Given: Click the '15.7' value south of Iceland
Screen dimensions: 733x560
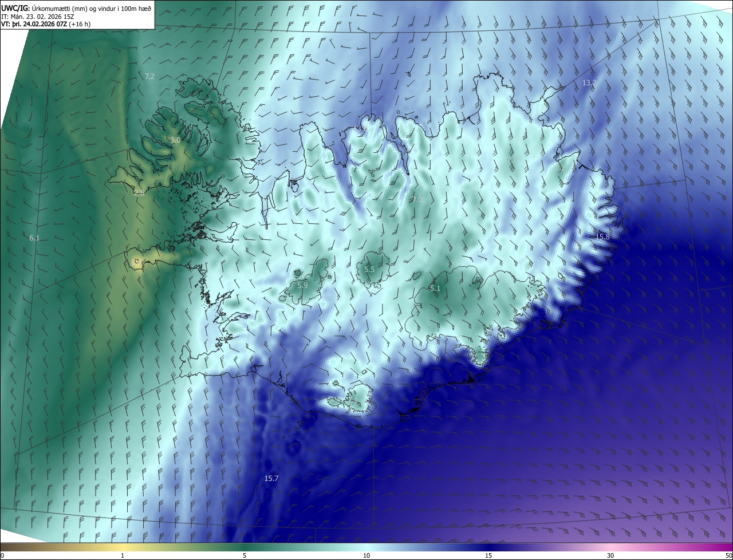Looking at the screenshot, I should tap(271, 478).
